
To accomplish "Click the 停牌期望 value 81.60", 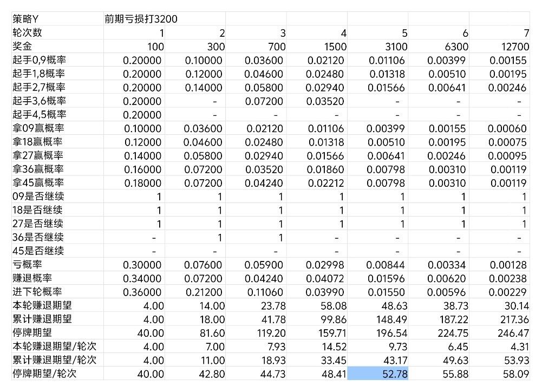I will coord(212,333).
